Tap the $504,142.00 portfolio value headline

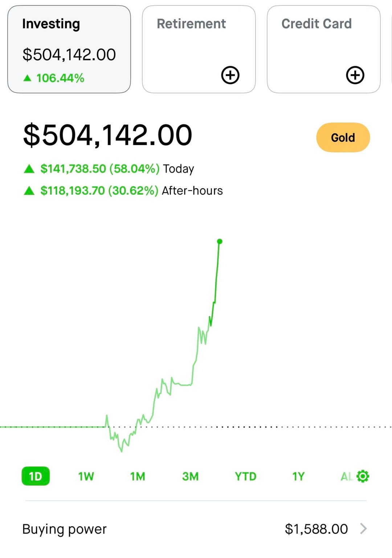tap(107, 135)
